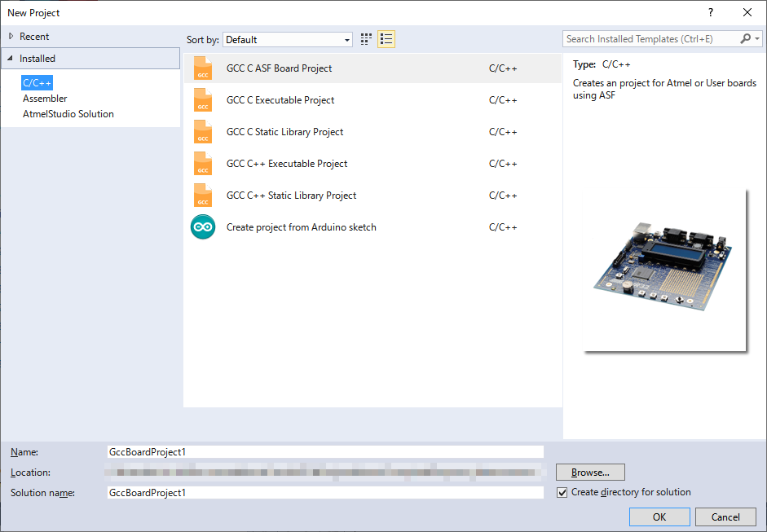
Task: Open the Sort by Default dropdown
Action: (288, 40)
